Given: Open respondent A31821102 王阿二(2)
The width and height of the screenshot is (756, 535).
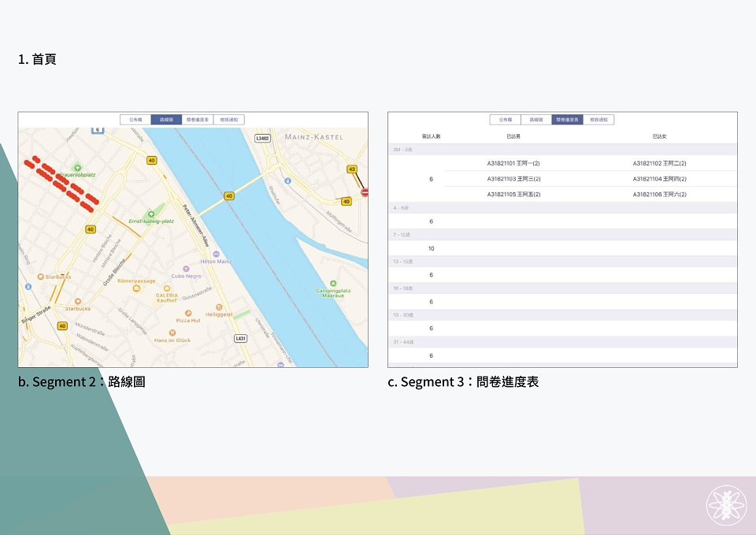Looking at the screenshot, I should tap(660, 164).
